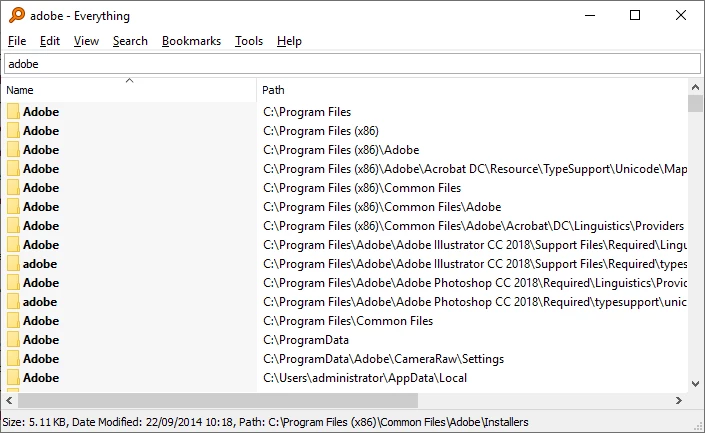This screenshot has width=705, height=433.
Task: Click the Everything magnifier app icon in title bar
Action: (17, 15)
